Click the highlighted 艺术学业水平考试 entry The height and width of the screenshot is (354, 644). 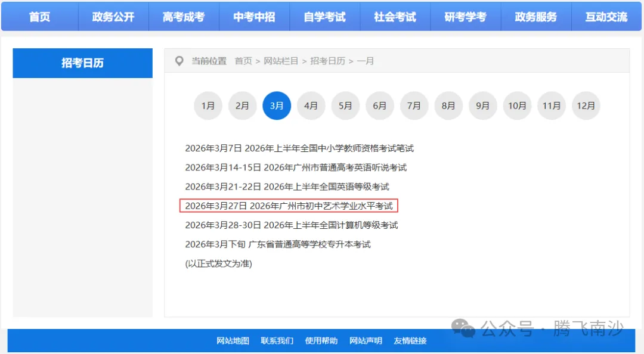click(289, 206)
